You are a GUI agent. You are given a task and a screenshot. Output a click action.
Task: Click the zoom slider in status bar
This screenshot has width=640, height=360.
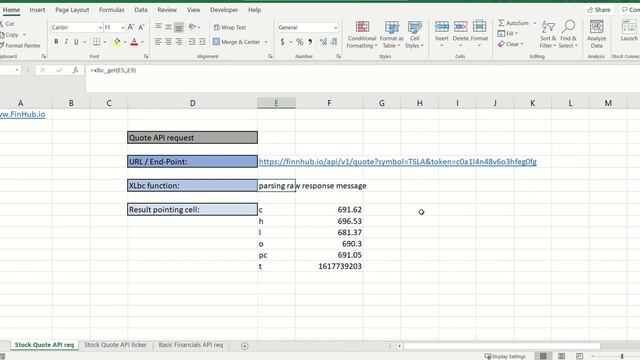click(x=622, y=356)
